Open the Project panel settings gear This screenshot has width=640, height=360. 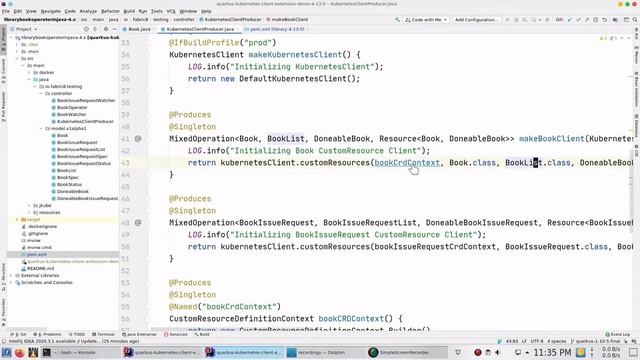(106, 29)
